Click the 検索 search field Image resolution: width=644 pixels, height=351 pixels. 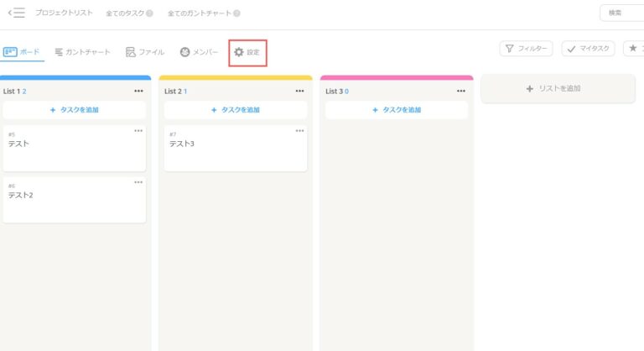pos(621,13)
